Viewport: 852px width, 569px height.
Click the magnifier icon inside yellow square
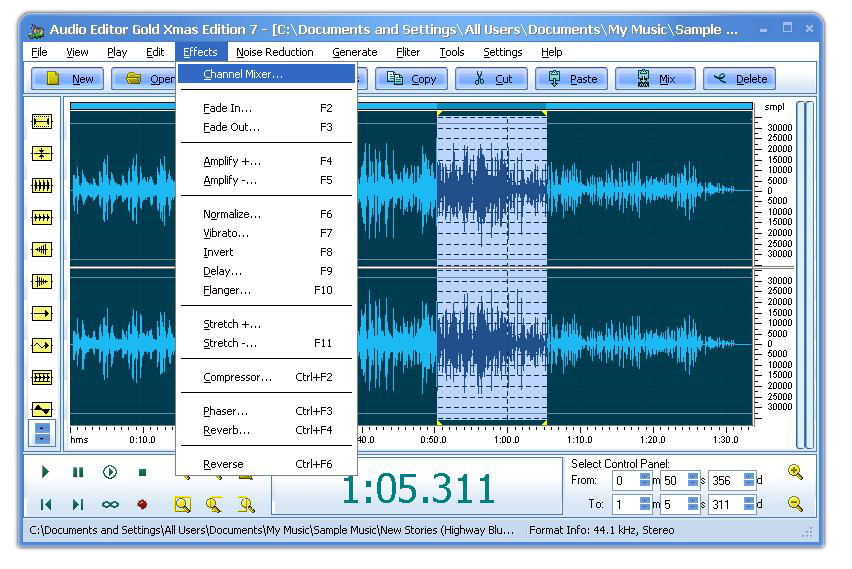pos(183,504)
